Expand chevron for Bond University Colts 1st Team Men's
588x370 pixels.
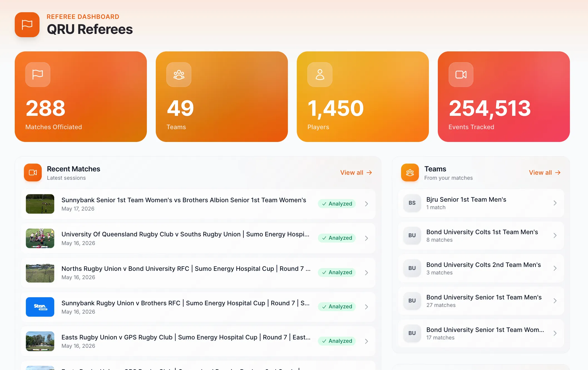pyautogui.click(x=555, y=236)
